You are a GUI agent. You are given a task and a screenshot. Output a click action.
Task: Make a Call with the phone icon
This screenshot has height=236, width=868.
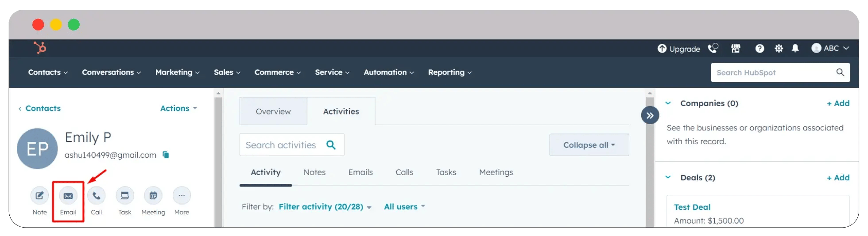tap(97, 195)
